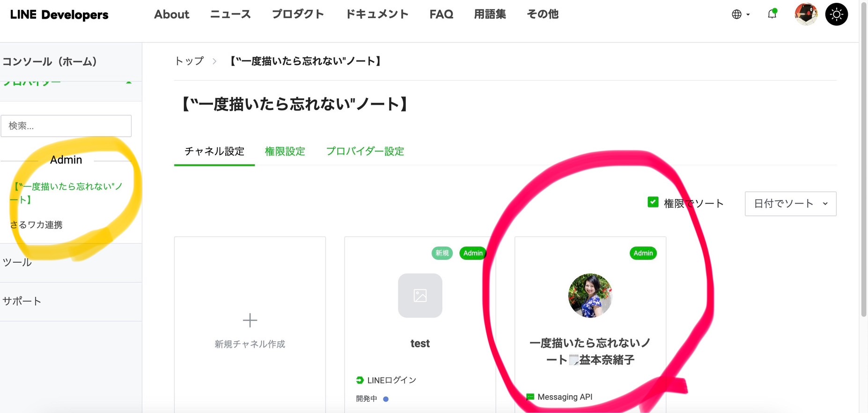Click the user profile avatar
This screenshot has height=413, width=868.
point(806,14)
